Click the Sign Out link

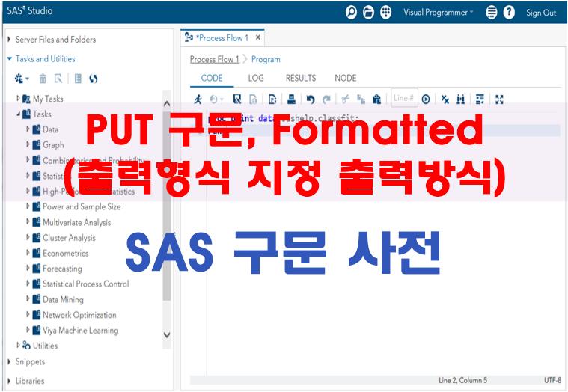[x=541, y=13]
